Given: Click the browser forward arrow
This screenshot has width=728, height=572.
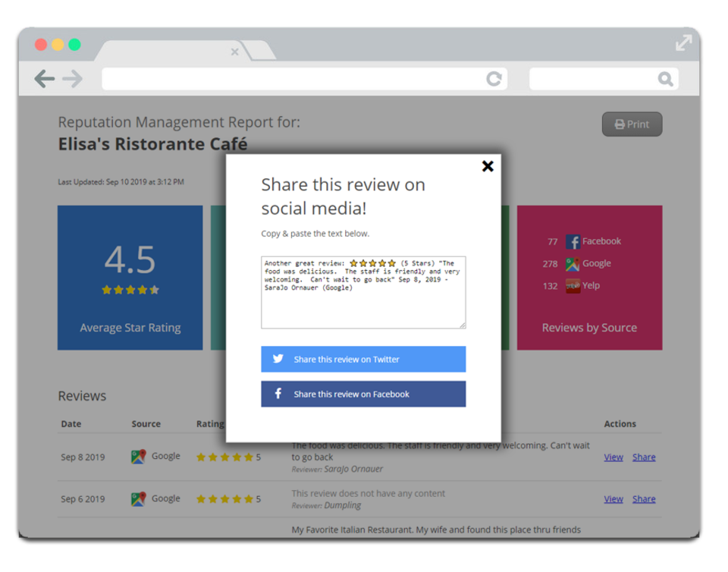Looking at the screenshot, I should tap(73, 78).
